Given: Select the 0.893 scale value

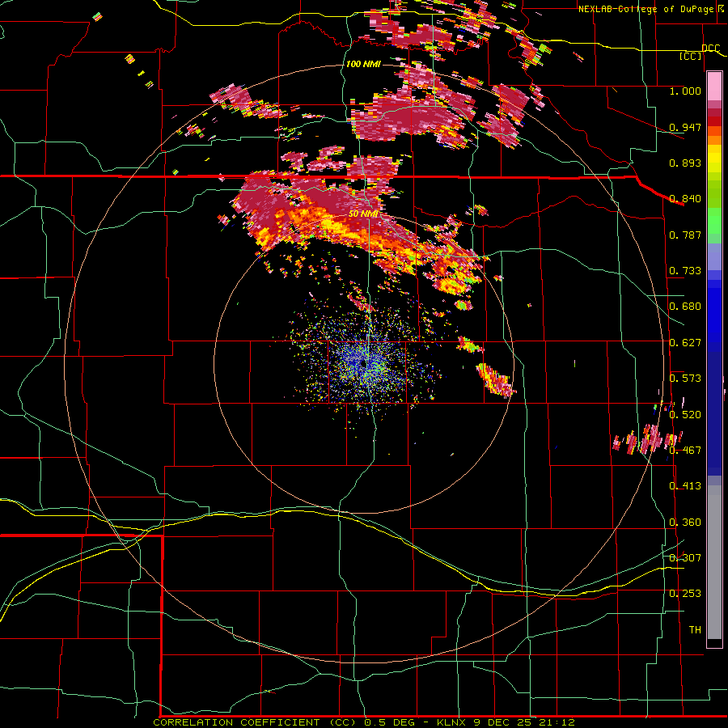Looking at the screenshot, I should coord(685,163).
